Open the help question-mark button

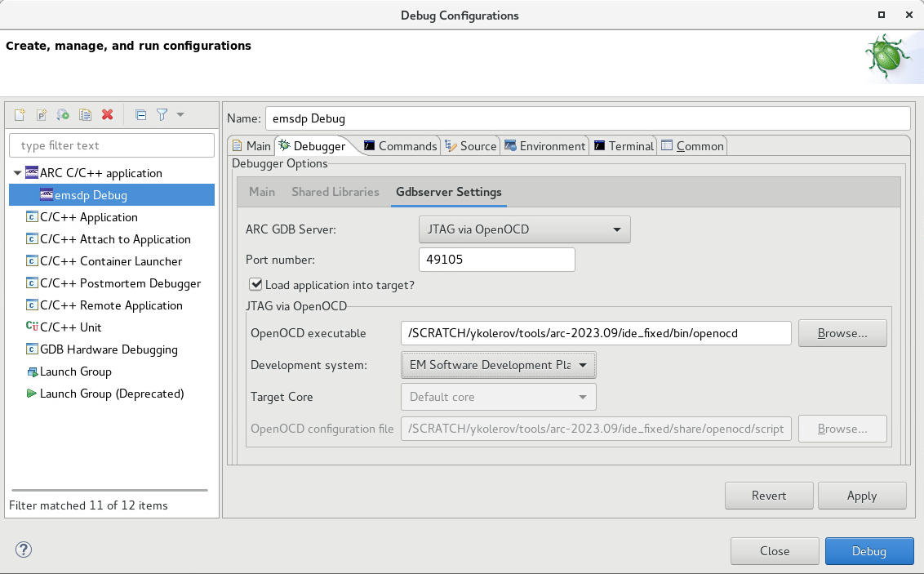tap(23, 550)
